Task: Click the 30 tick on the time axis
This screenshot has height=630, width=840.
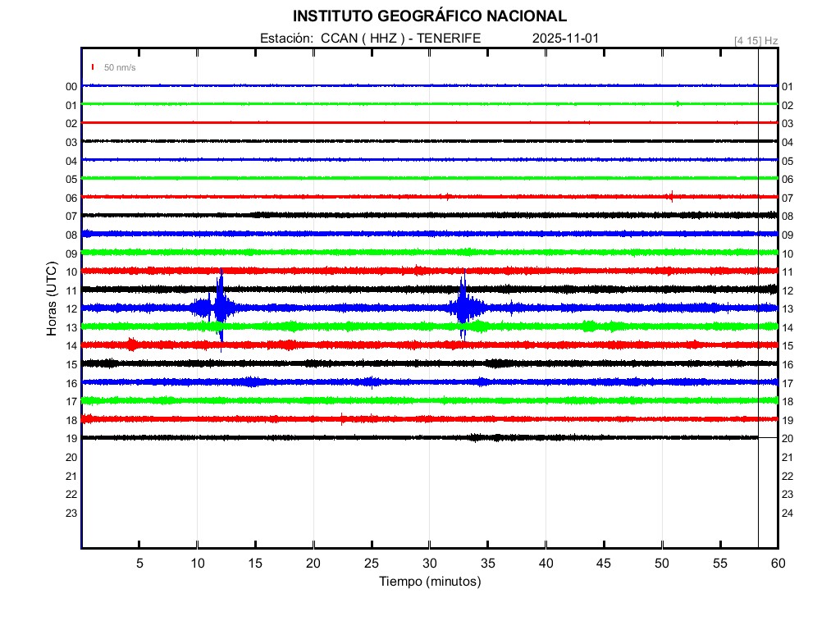Action: point(430,564)
